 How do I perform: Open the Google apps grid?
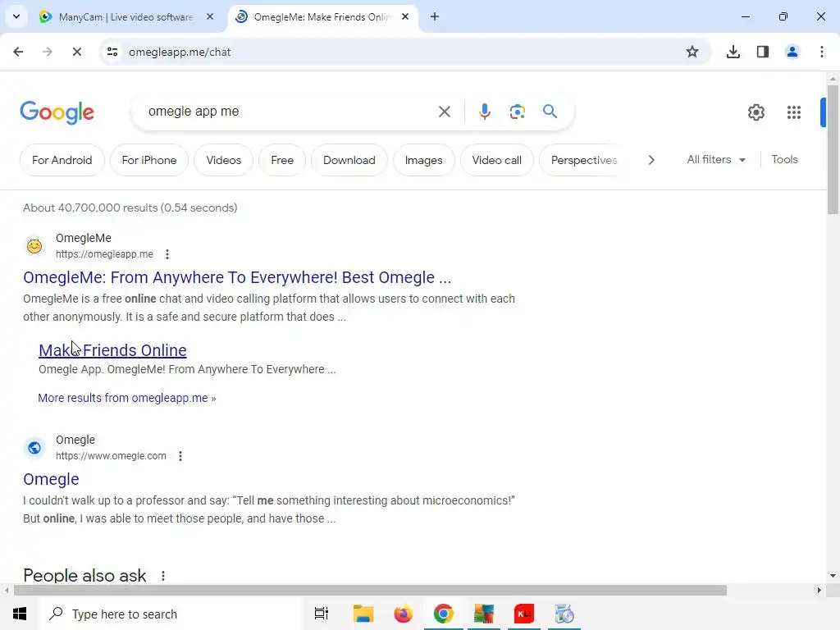tap(794, 112)
